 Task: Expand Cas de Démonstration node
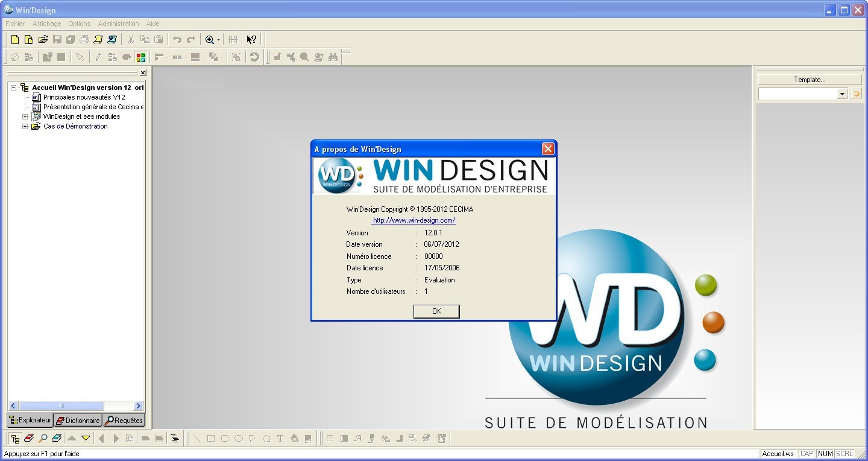coord(25,126)
